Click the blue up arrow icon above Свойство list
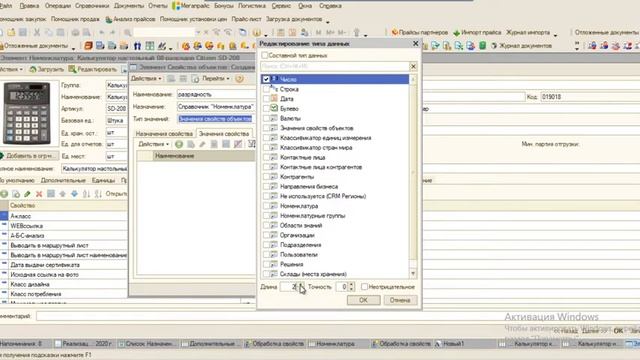The height and width of the screenshot is (360, 640). click(62, 194)
